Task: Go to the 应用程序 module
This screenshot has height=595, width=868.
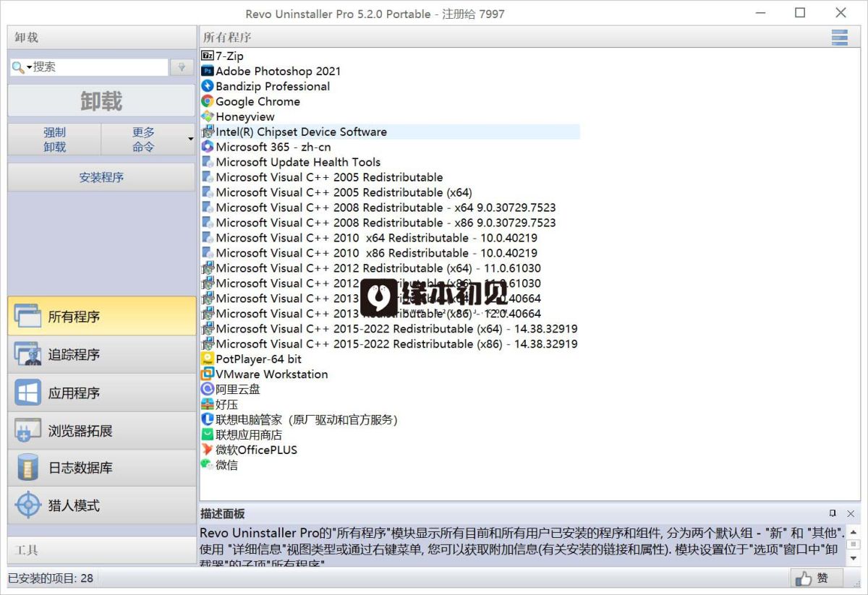Action: tap(101, 393)
